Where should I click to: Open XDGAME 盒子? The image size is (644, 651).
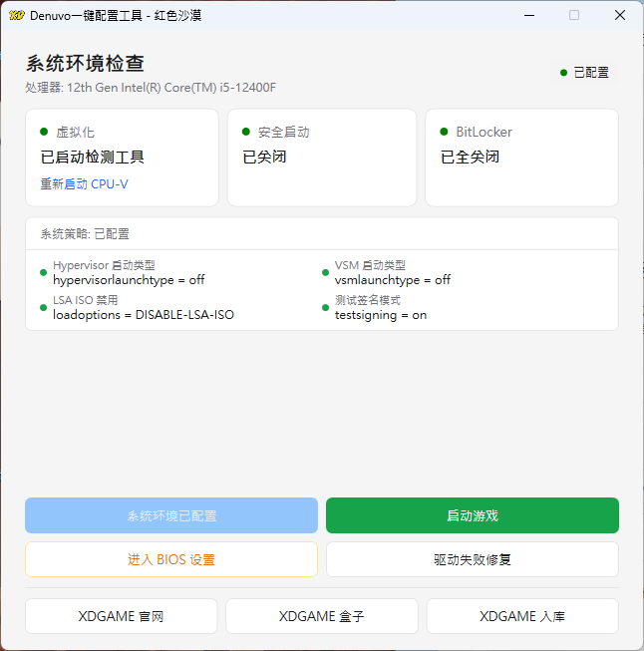click(x=321, y=616)
